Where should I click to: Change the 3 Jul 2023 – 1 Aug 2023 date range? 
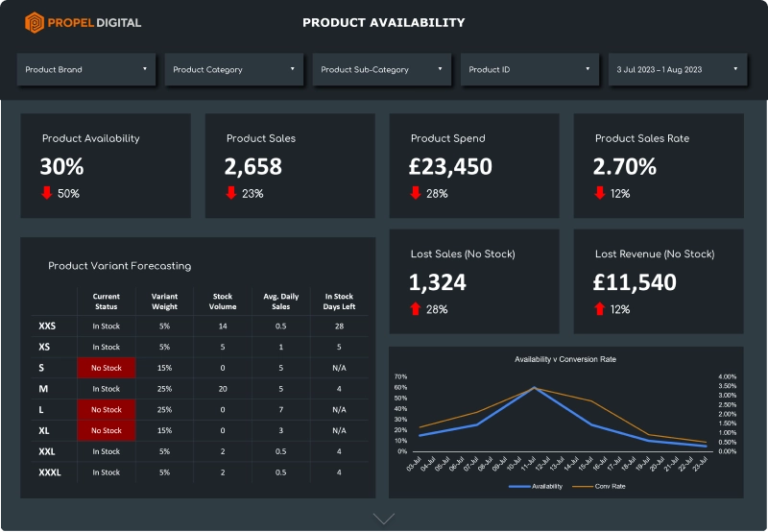click(678, 69)
